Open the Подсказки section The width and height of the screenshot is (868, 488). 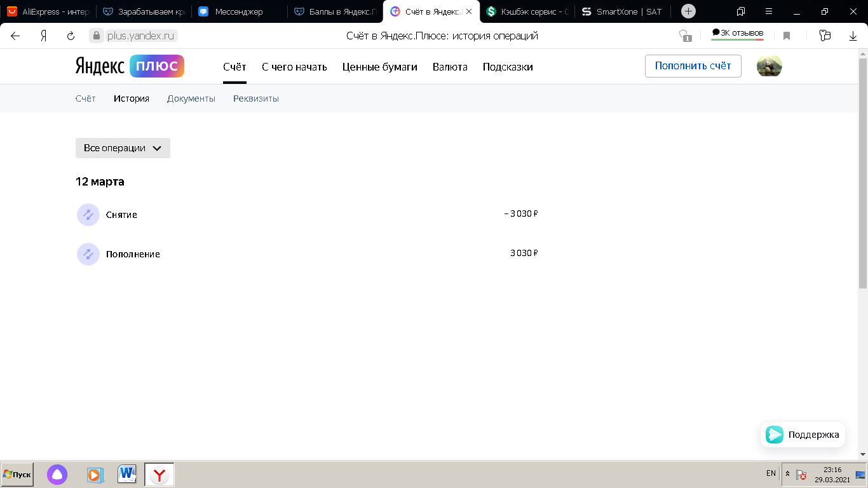[x=508, y=67]
